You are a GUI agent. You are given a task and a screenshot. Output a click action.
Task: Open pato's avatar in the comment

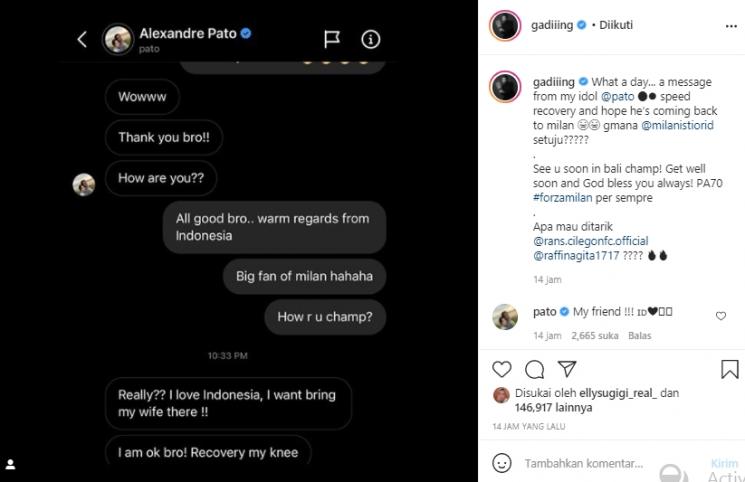[x=505, y=316]
